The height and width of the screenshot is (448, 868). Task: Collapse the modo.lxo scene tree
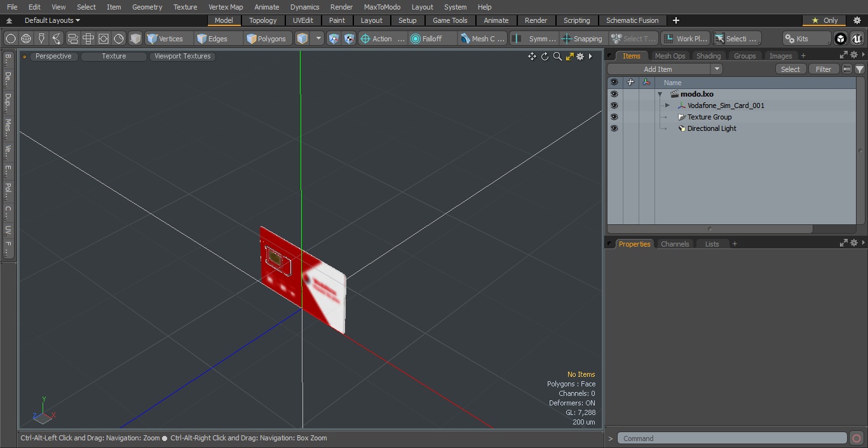click(660, 94)
